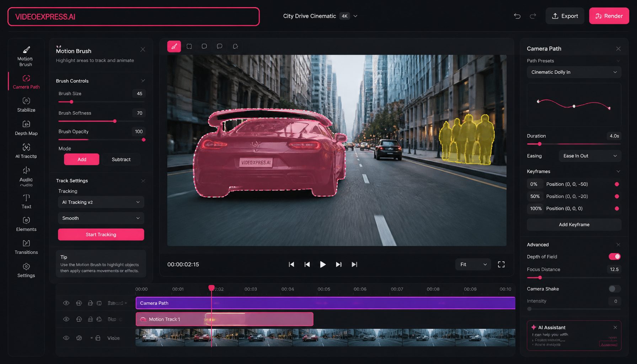
Task: Collapse the Track Settings section
Action: [x=143, y=181]
